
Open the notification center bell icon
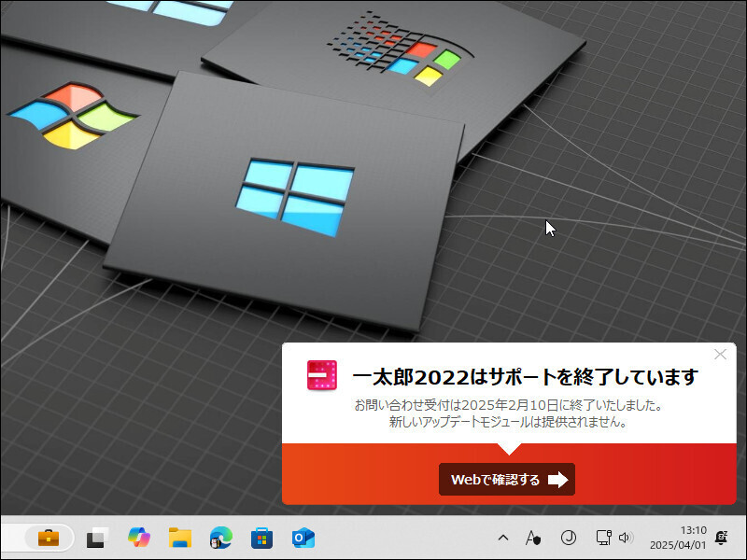tap(721, 539)
